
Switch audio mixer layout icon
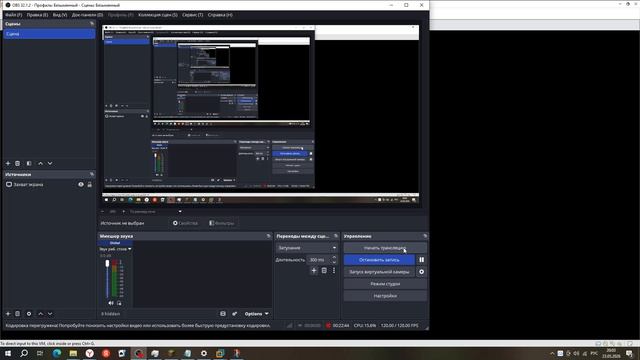coord(223,313)
